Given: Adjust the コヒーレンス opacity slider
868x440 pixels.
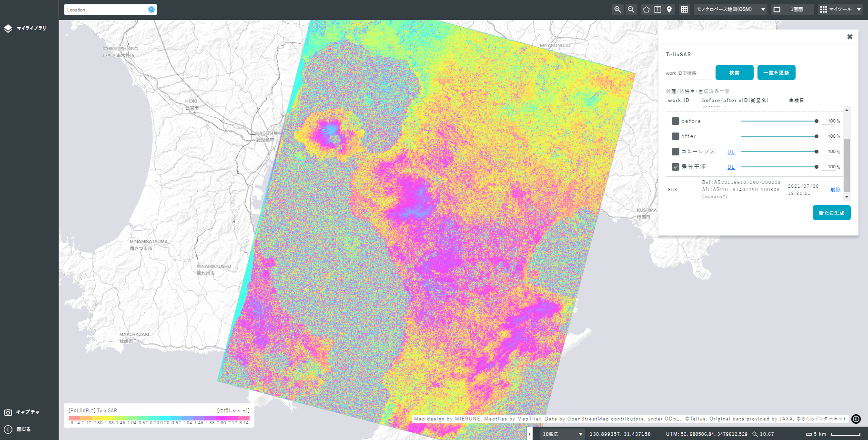Looking at the screenshot, I should [779, 152].
